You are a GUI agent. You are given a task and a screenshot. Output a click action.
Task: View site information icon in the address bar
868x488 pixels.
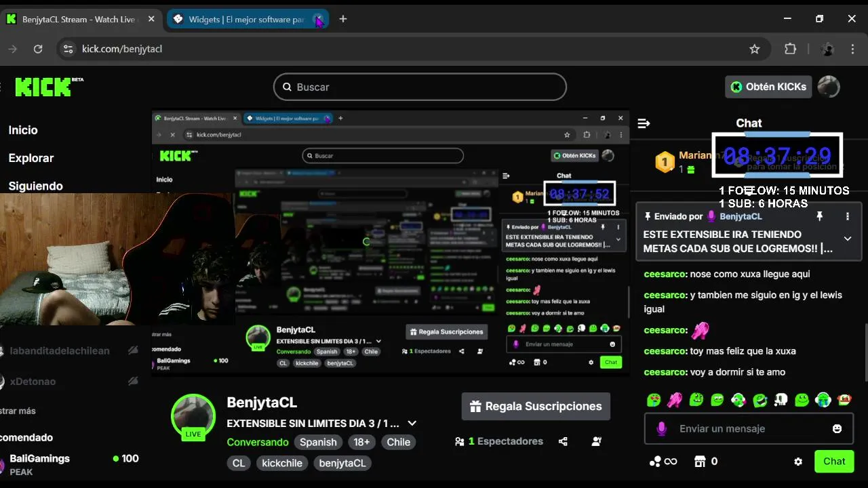click(67, 49)
